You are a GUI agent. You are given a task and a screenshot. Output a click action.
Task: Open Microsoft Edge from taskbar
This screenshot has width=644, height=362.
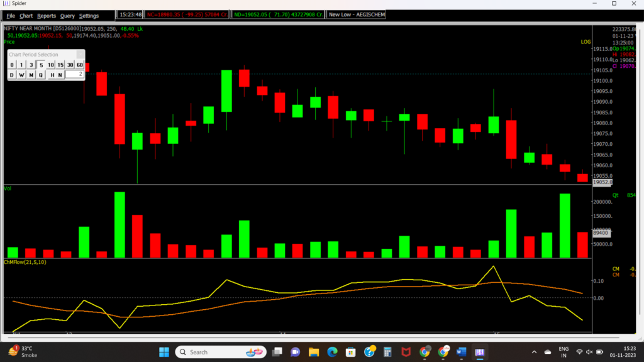tap(332, 352)
